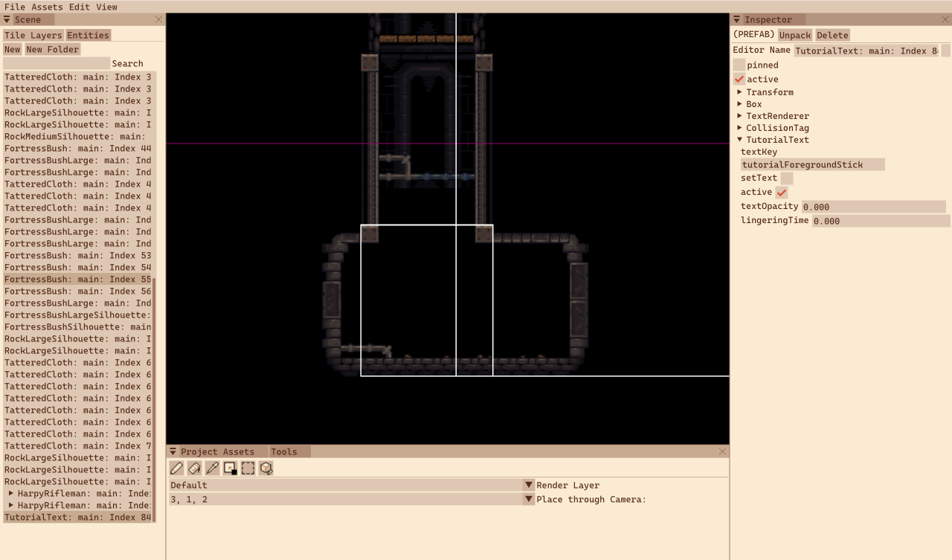Click the textOpacity value field
Viewport: 952px width, 560px height.
point(873,207)
